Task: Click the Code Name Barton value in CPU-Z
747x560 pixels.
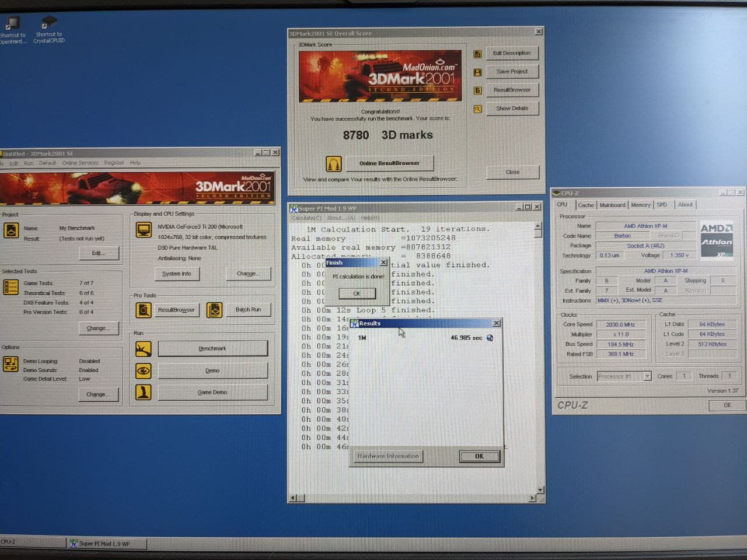Action: click(622, 236)
